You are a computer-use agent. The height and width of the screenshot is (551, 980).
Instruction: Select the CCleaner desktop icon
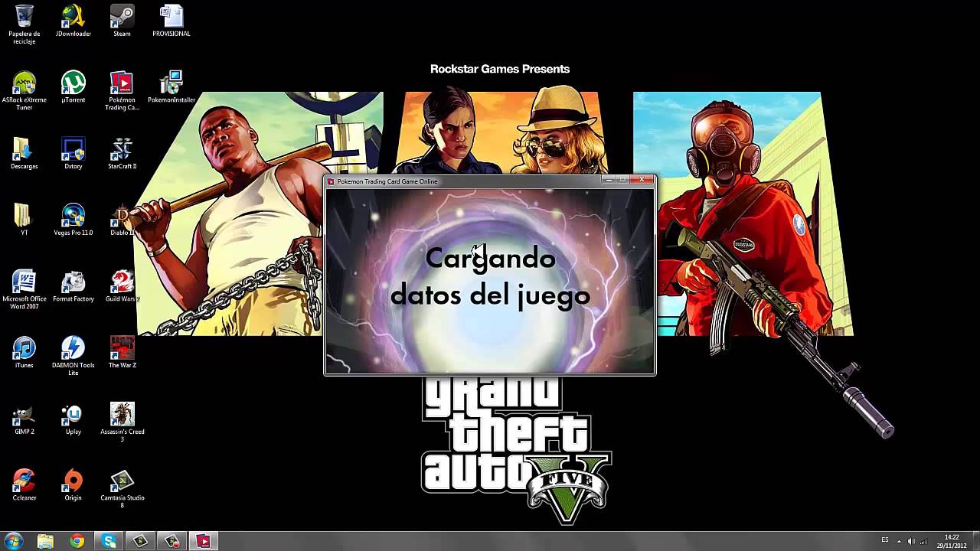(24, 485)
